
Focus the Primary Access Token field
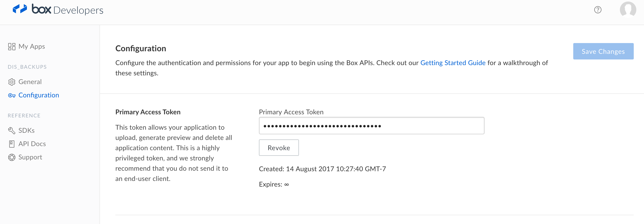371,126
